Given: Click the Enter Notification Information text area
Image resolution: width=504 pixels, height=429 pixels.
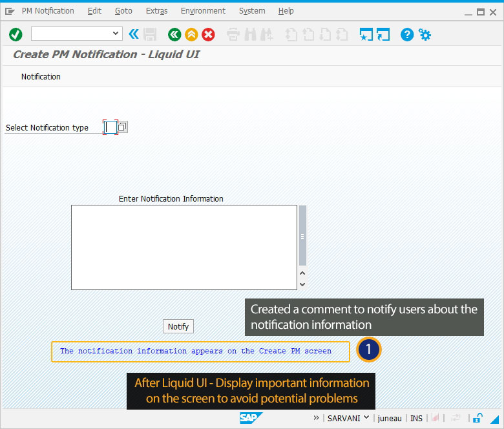Looking at the screenshot, I should point(184,247).
